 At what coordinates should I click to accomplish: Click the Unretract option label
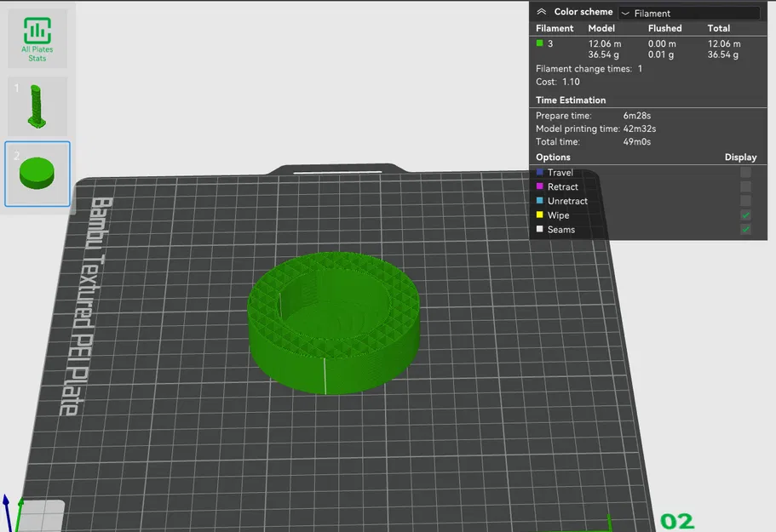(567, 201)
